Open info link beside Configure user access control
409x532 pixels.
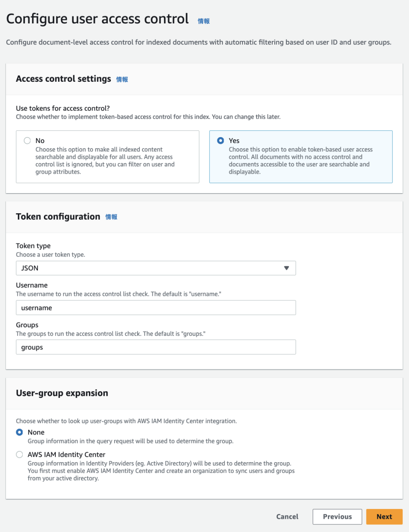click(203, 21)
